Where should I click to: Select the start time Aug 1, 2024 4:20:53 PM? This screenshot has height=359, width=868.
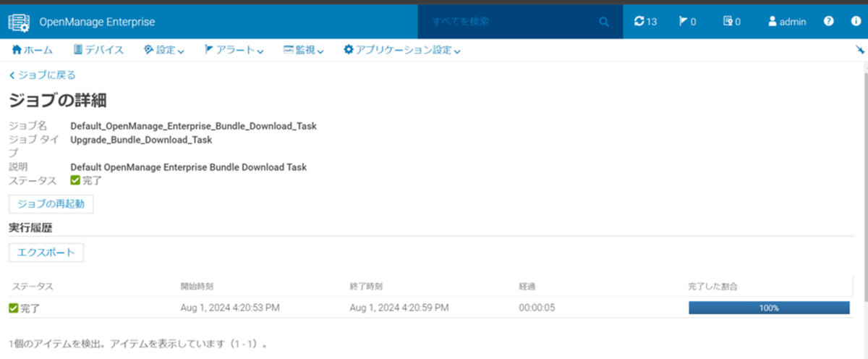[x=230, y=308]
